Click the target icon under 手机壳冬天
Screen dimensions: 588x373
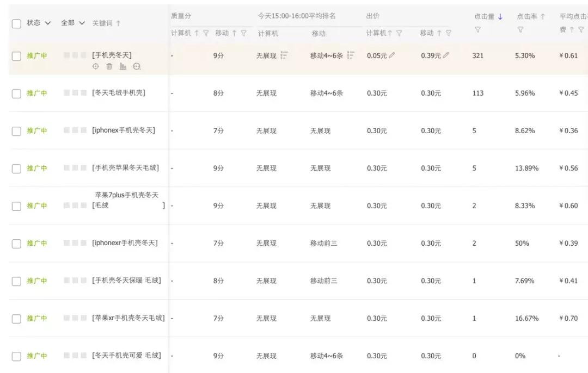pyautogui.click(x=96, y=66)
